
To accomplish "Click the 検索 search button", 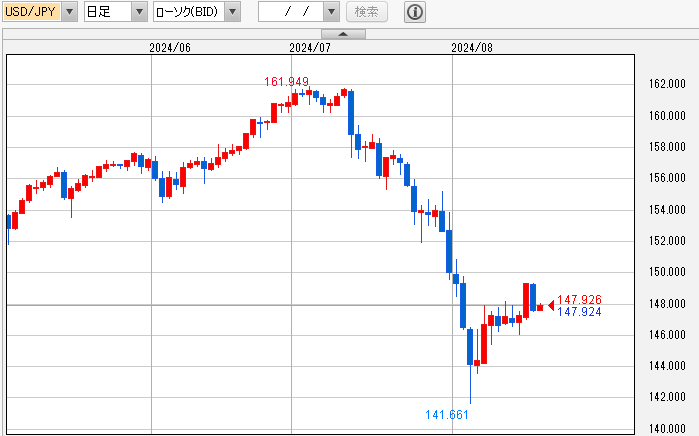I will coord(366,12).
